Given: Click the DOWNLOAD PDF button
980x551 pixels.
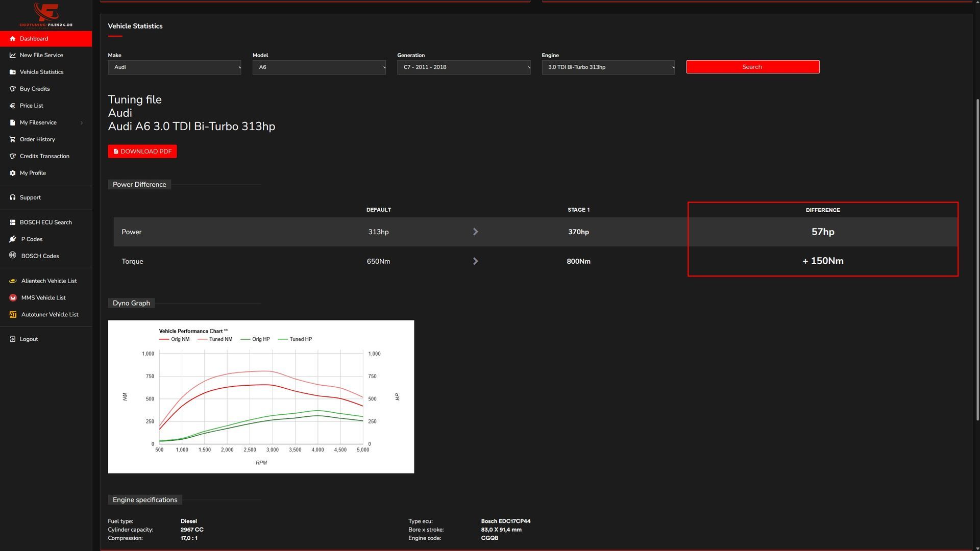Looking at the screenshot, I should tap(142, 152).
